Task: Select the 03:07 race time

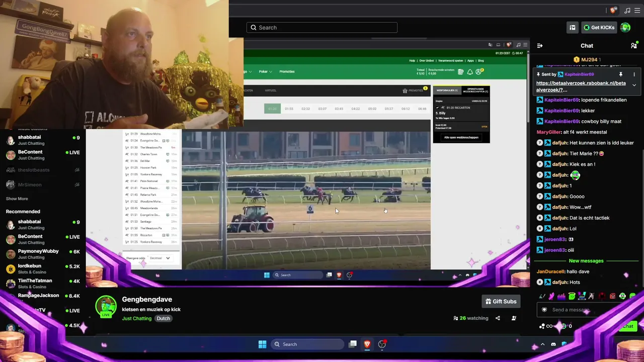Action: point(322,109)
